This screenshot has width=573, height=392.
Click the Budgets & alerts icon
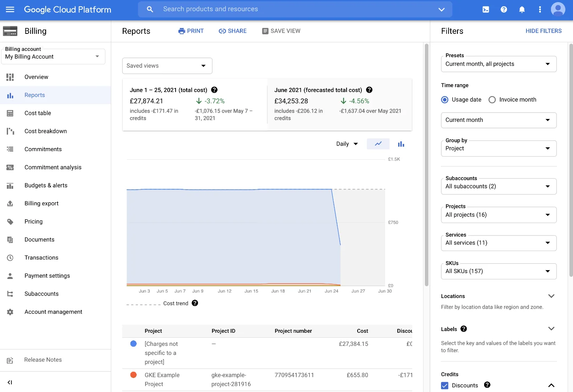(10, 185)
